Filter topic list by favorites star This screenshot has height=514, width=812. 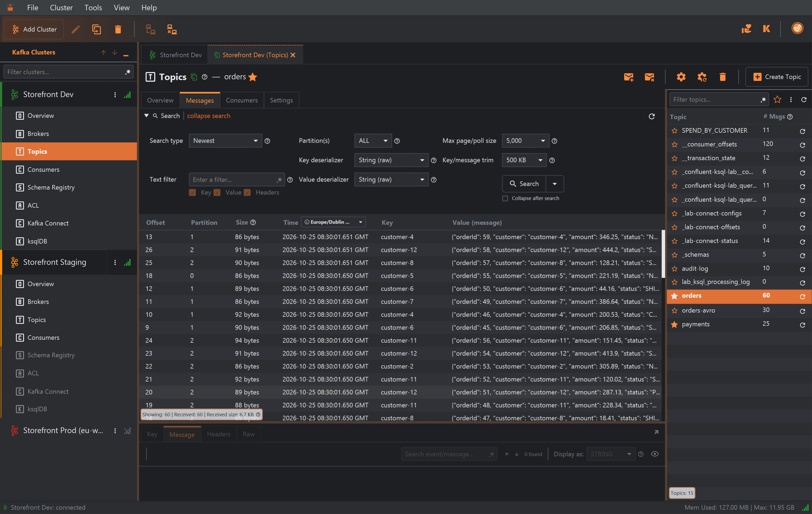point(777,100)
